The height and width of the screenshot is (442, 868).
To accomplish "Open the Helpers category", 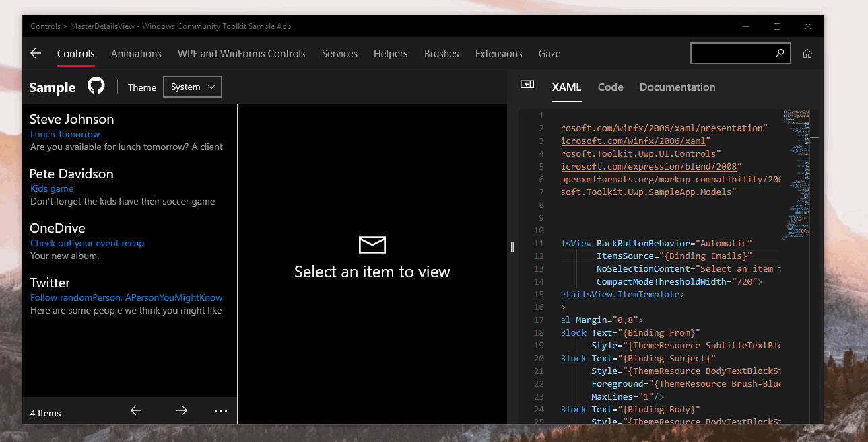I will click(x=391, y=54).
